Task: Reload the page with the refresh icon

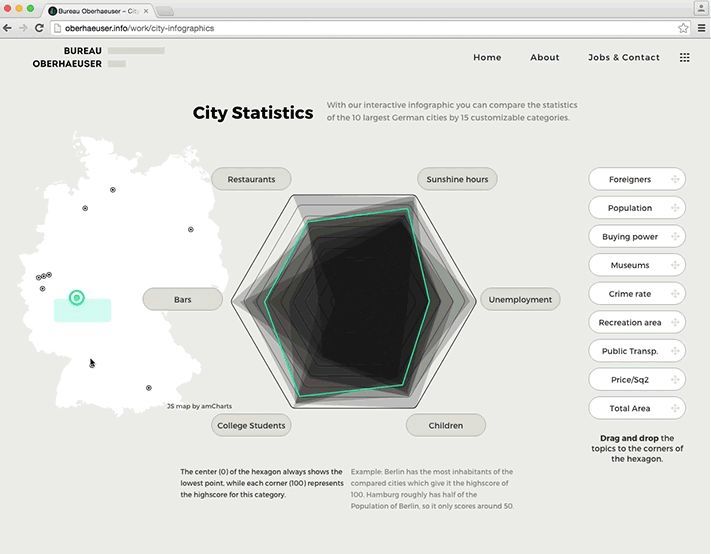Action: [39, 28]
